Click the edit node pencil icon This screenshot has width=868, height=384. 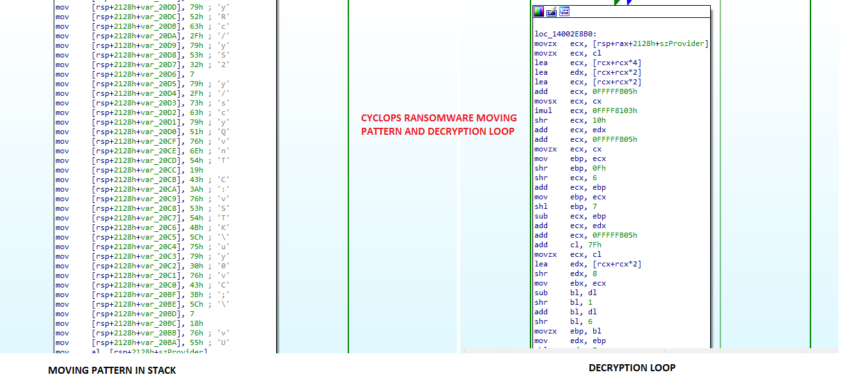click(552, 12)
